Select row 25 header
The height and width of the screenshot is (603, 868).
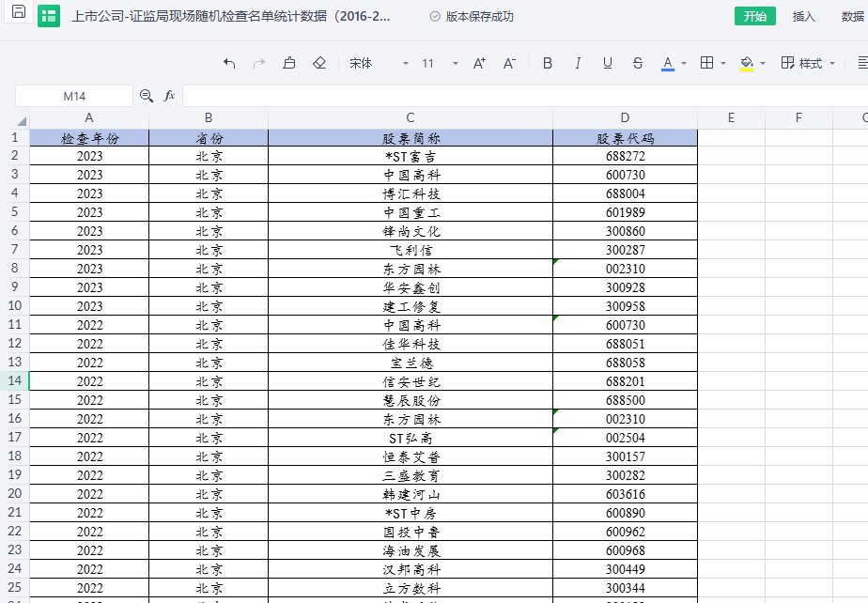coord(15,587)
